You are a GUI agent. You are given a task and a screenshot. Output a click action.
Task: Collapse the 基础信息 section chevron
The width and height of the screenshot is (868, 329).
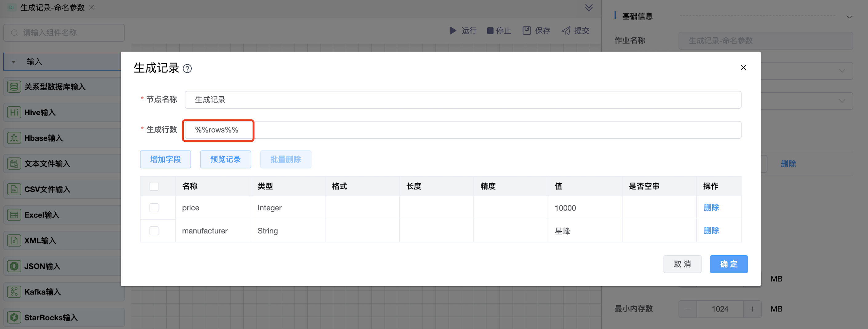(849, 17)
